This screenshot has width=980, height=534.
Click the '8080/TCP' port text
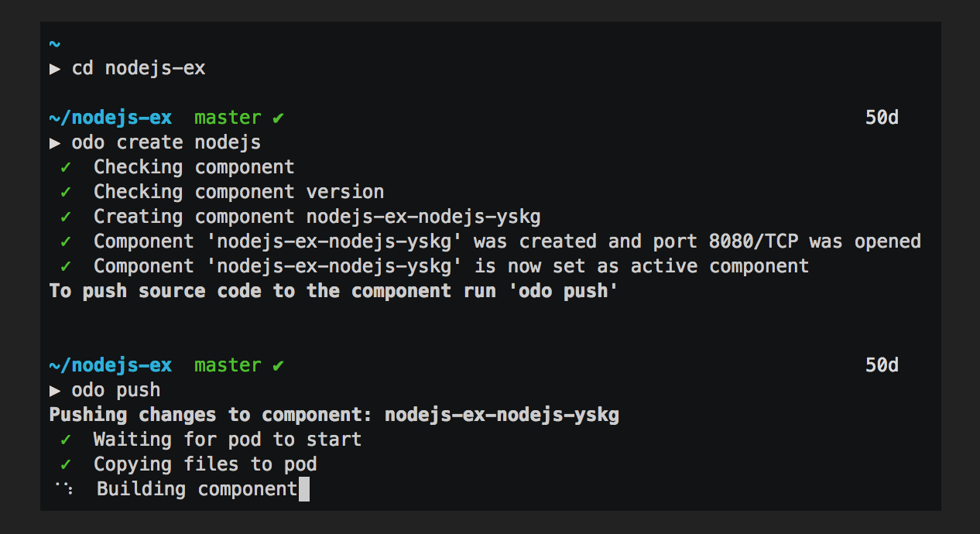tap(753, 241)
